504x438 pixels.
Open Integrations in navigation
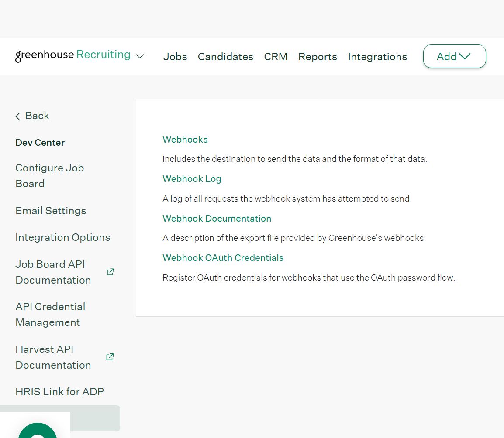point(377,57)
